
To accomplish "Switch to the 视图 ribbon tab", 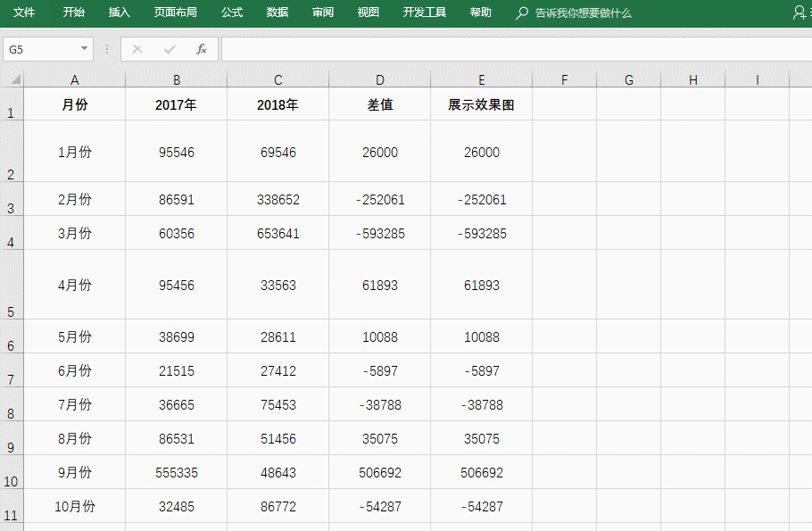I will click(x=368, y=13).
